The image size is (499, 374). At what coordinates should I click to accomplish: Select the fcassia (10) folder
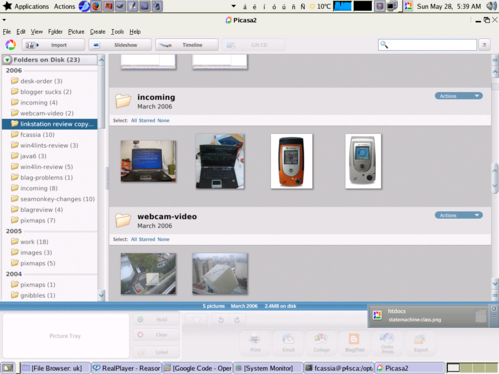pyautogui.click(x=37, y=135)
